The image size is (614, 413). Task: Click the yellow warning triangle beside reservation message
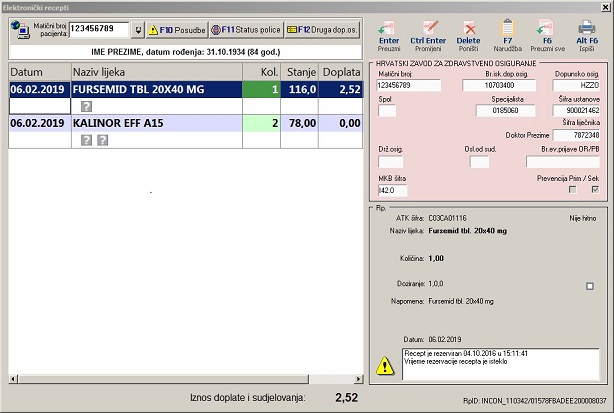point(385,366)
